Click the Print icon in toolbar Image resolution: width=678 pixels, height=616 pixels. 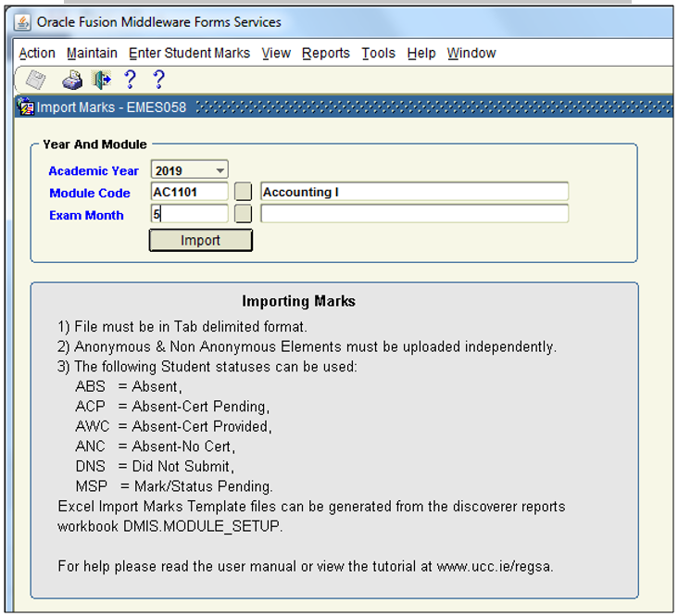[71, 81]
